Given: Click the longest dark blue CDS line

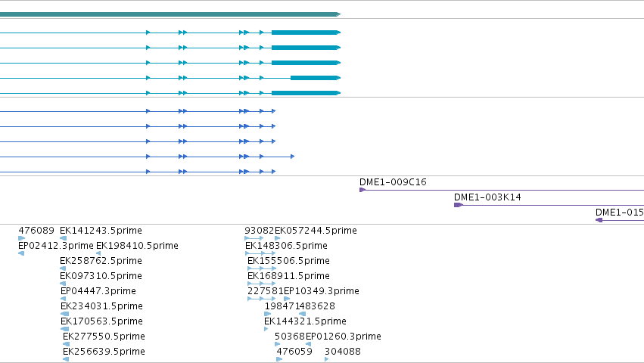Looking at the screenshot, I should click(x=147, y=157).
